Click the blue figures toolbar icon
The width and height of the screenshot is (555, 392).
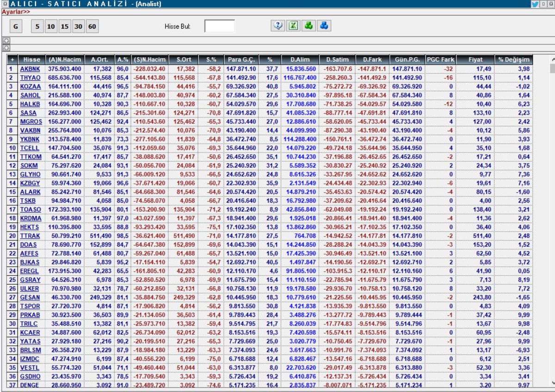(323, 26)
